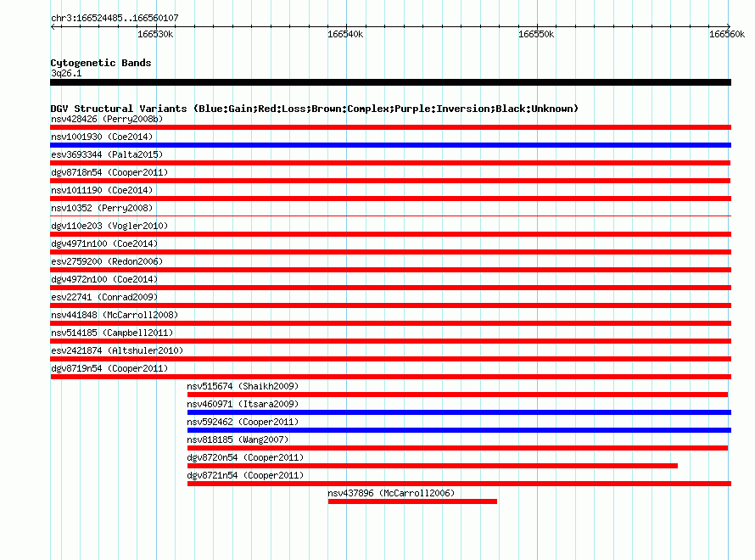Open the esv22741 (Conrad2009) label
This screenshot has height=560, width=755.
tap(104, 297)
